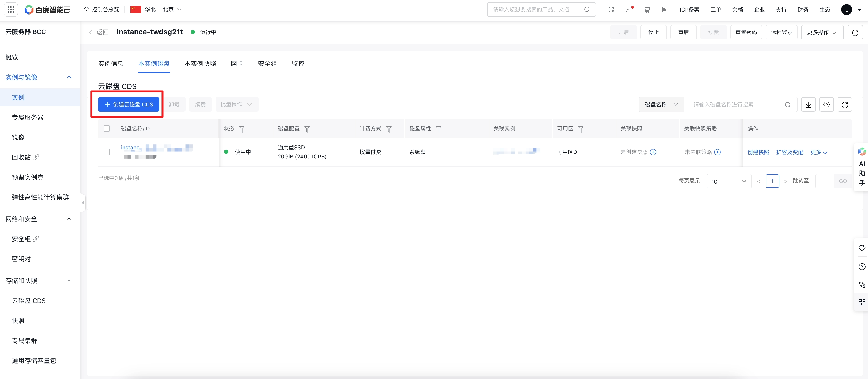868x379 pixels.
Task: Click the search magnifier in top bar
Action: [587, 10]
